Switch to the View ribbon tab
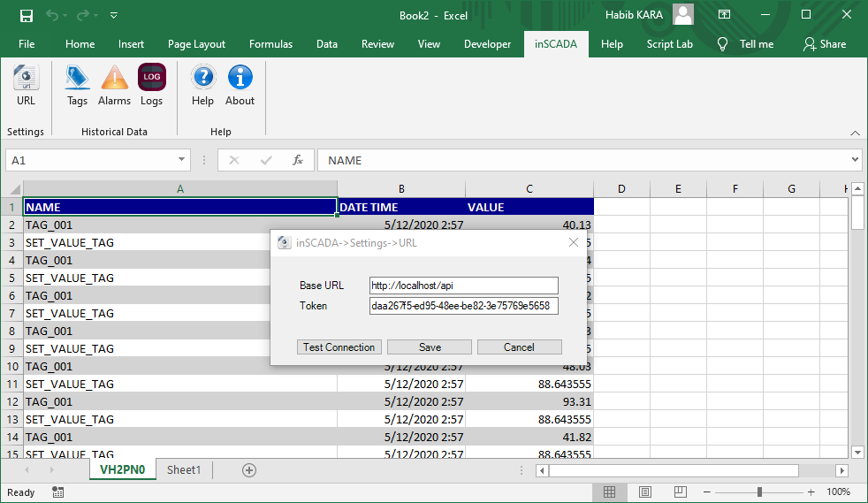 (x=429, y=44)
